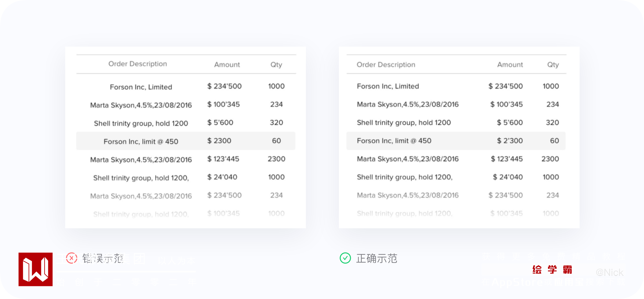Image resolution: width=644 pixels, height=299 pixels.
Task: Click the Qty header in right table
Action: click(553, 65)
